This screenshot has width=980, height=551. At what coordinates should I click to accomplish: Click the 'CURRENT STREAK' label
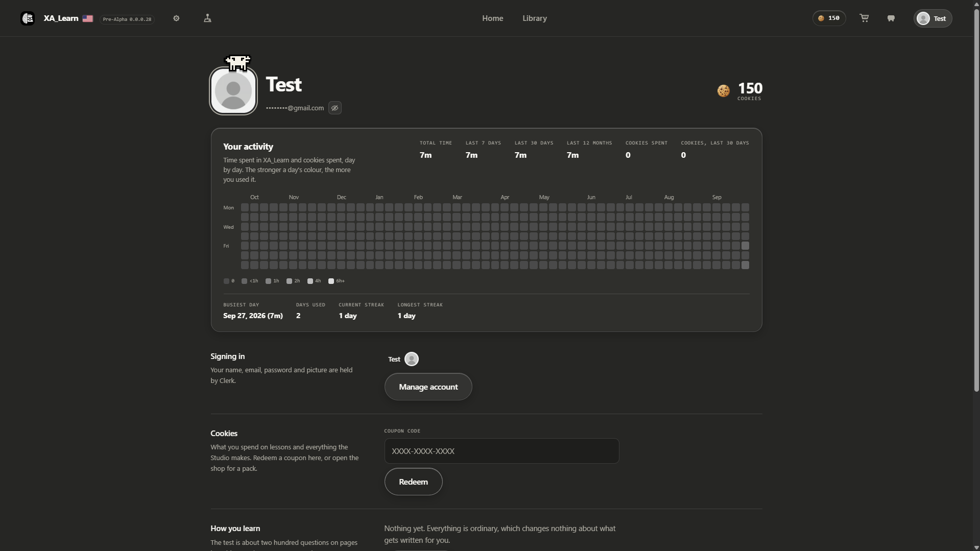[361, 305]
